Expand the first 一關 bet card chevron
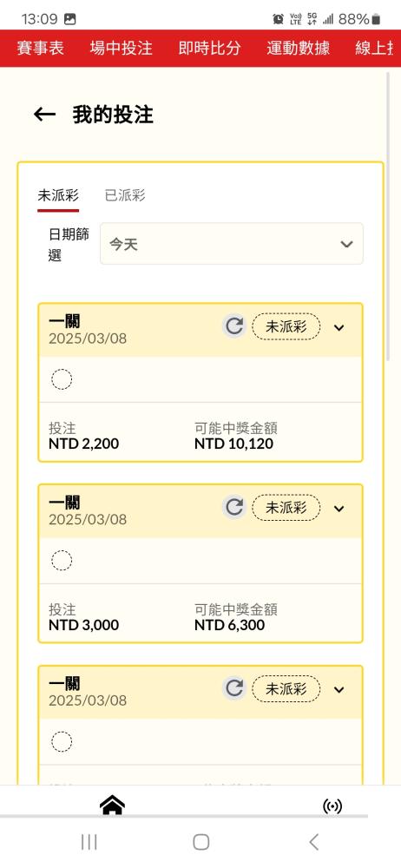 (339, 328)
